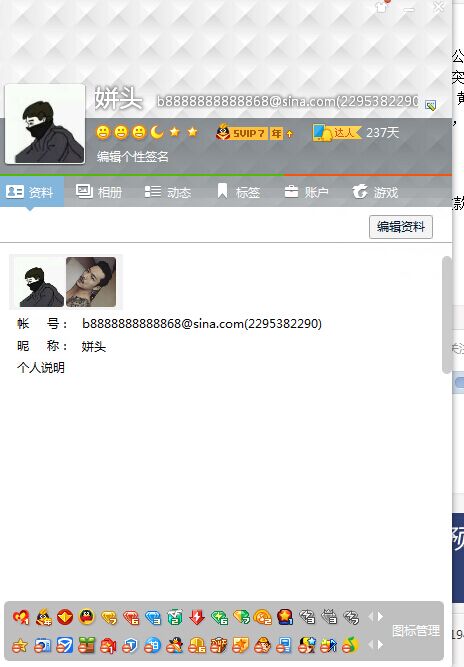
Task: Click the blue diamond badge icon
Action: (153, 617)
